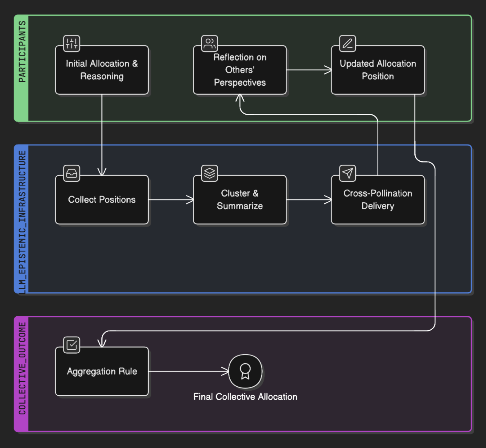Screen dimensions: 486x448
Task: Select the Aggregation Rule node
Action: (102, 371)
